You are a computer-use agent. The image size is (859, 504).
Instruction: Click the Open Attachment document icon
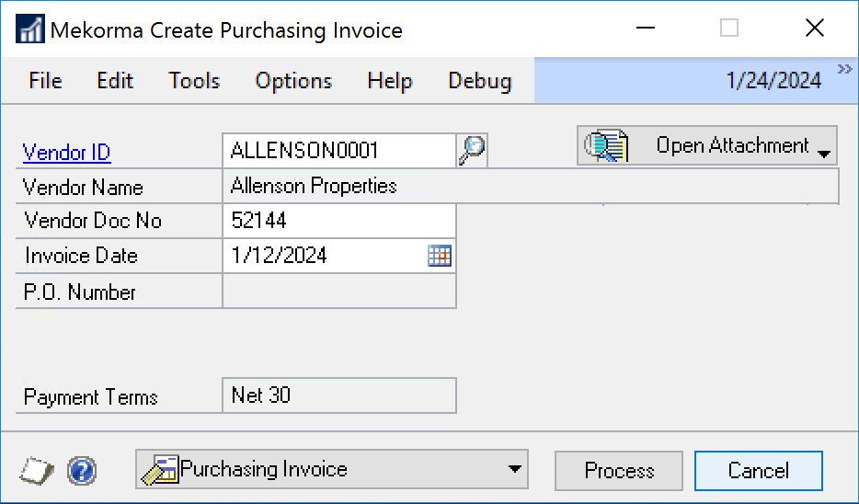(607, 146)
